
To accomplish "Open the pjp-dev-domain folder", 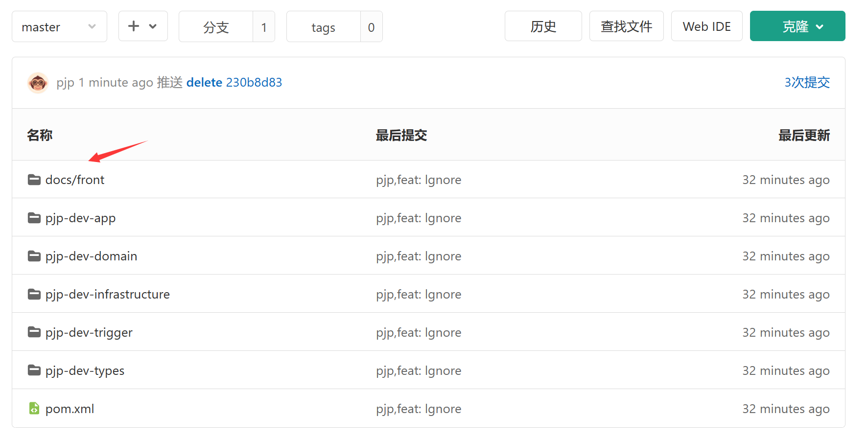I will 92,256.
